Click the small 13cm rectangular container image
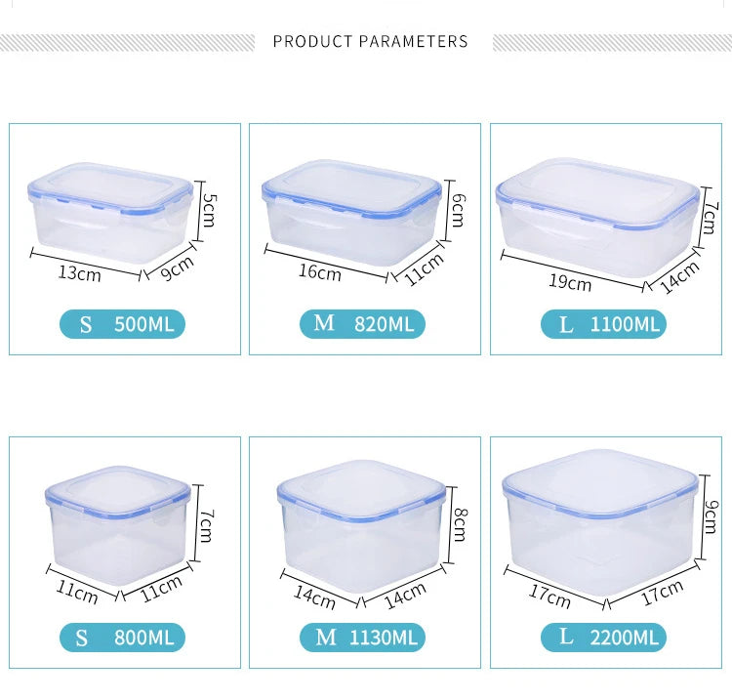732x700 pixels. (109, 215)
